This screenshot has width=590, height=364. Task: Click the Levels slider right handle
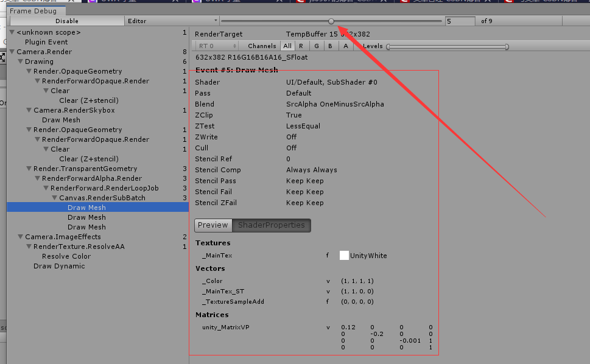[x=507, y=47]
